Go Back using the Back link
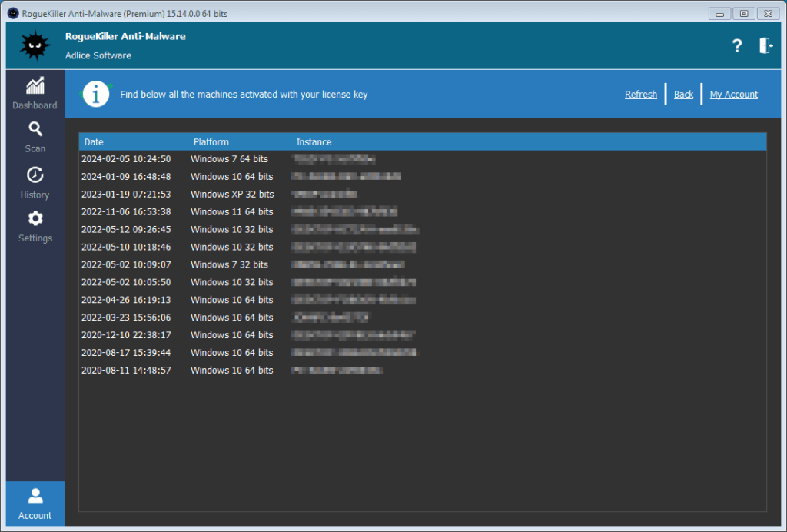Image resolution: width=787 pixels, height=532 pixels. point(683,95)
